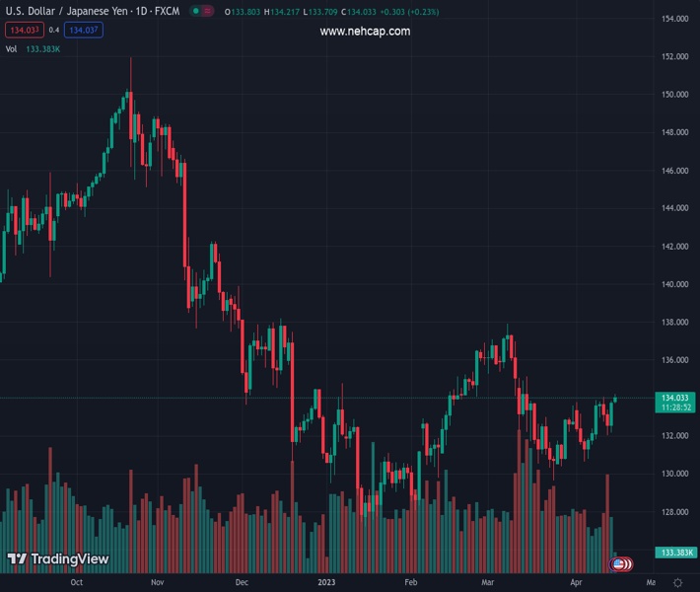Click the Dec label on time axis
The image size is (700, 592).
point(242,583)
